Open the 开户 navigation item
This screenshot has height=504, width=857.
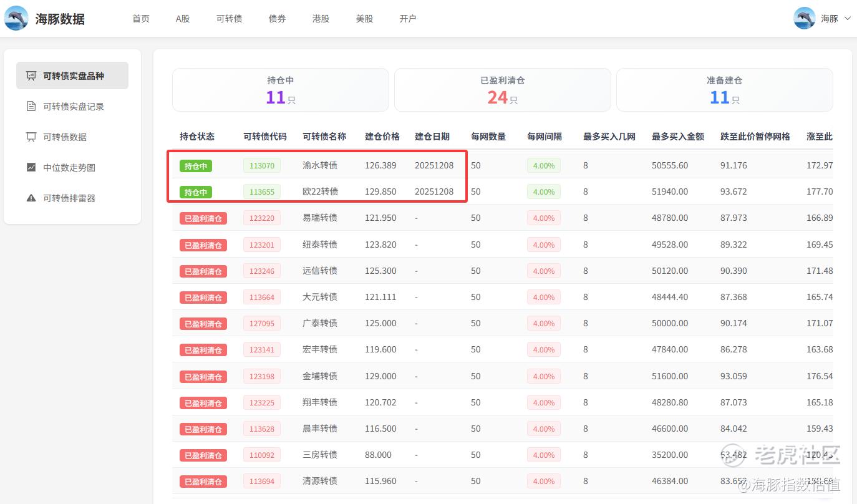coord(408,18)
